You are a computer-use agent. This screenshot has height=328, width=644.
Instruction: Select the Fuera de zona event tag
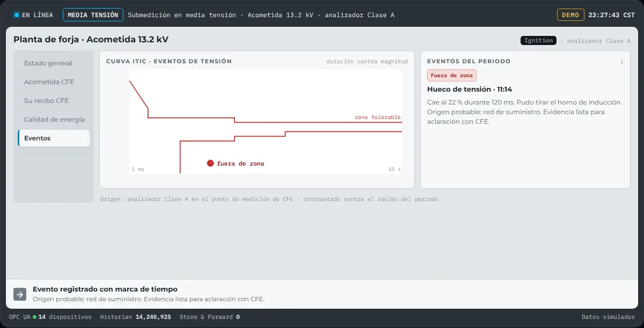pos(452,76)
